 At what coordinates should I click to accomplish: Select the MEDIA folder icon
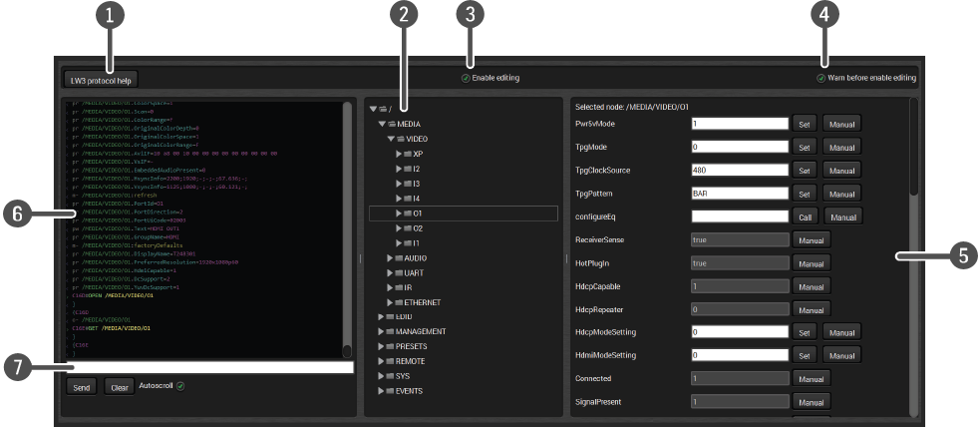(391, 125)
